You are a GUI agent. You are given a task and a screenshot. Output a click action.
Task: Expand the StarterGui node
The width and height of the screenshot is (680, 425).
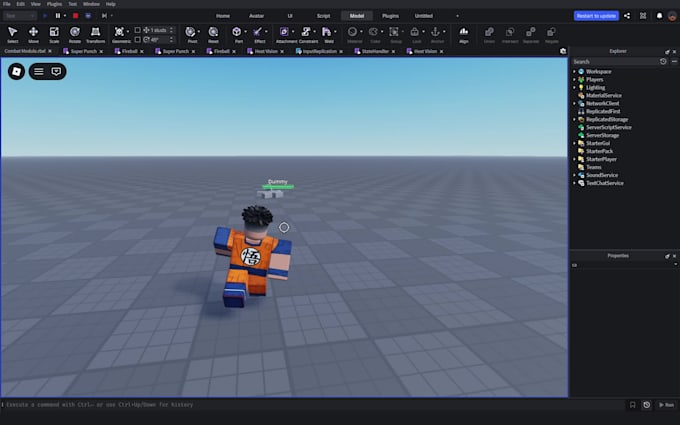tap(575, 143)
